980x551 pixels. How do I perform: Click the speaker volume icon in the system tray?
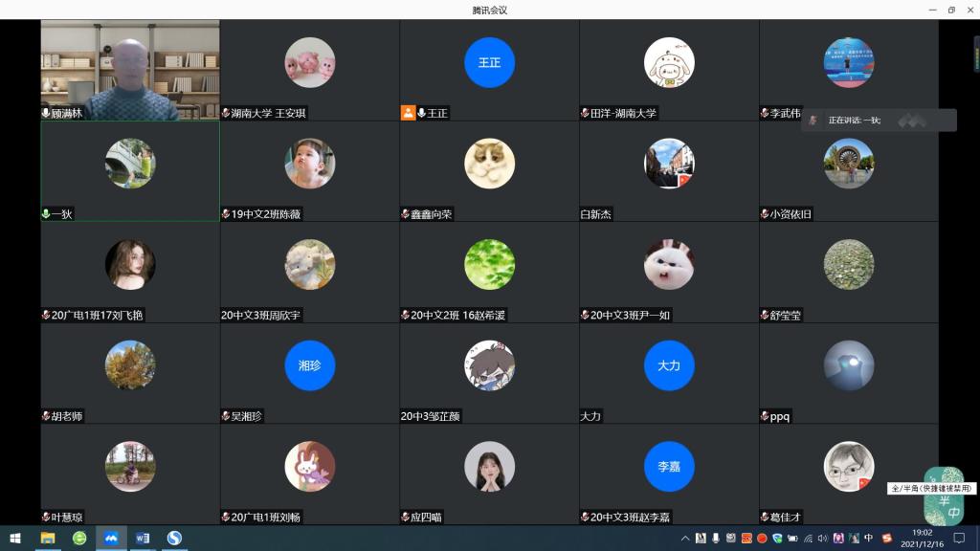click(x=824, y=539)
